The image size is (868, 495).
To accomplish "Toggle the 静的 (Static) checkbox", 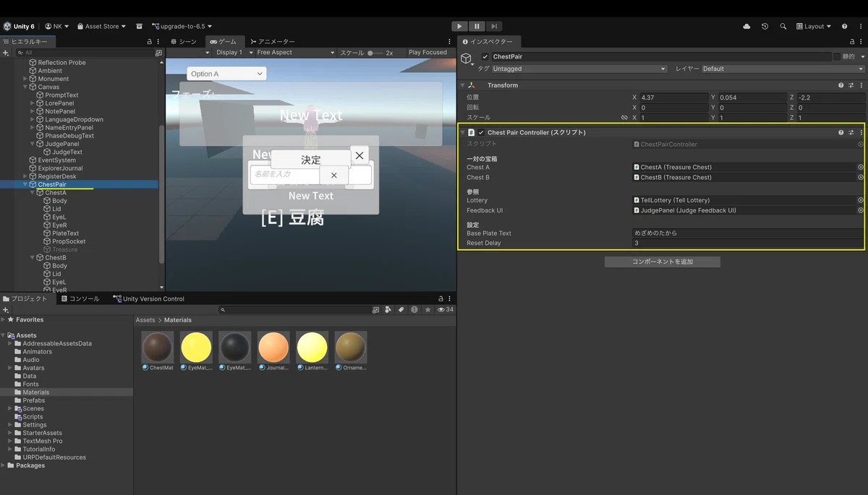I will (x=837, y=56).
